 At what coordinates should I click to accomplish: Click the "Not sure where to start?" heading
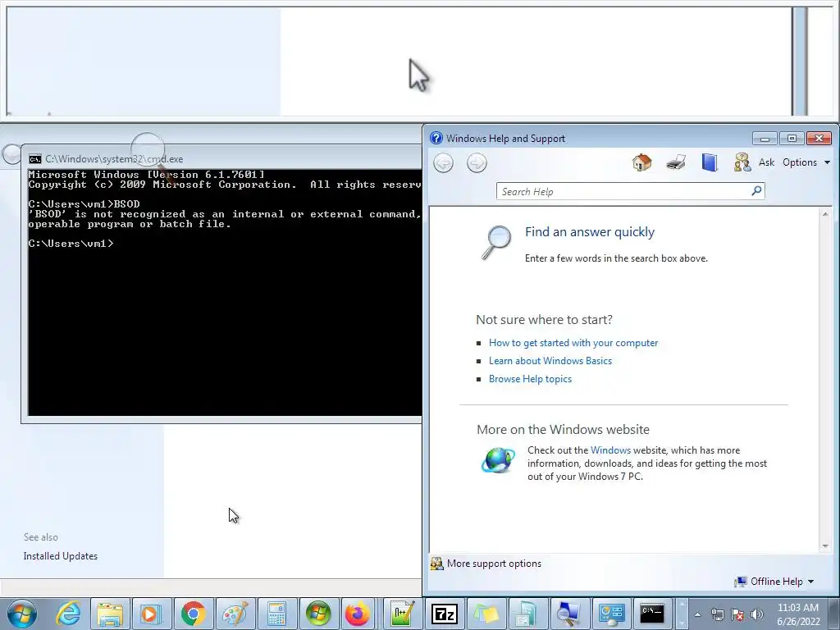click(545, 320)
